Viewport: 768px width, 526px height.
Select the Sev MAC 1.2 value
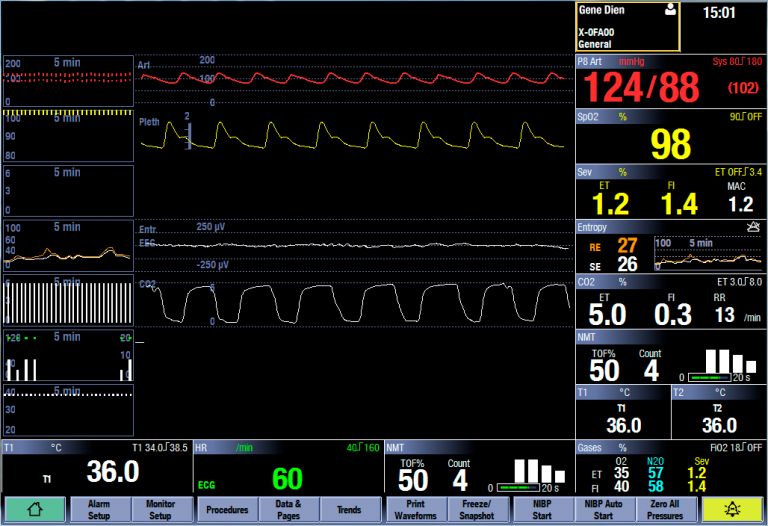pos(740,204)
